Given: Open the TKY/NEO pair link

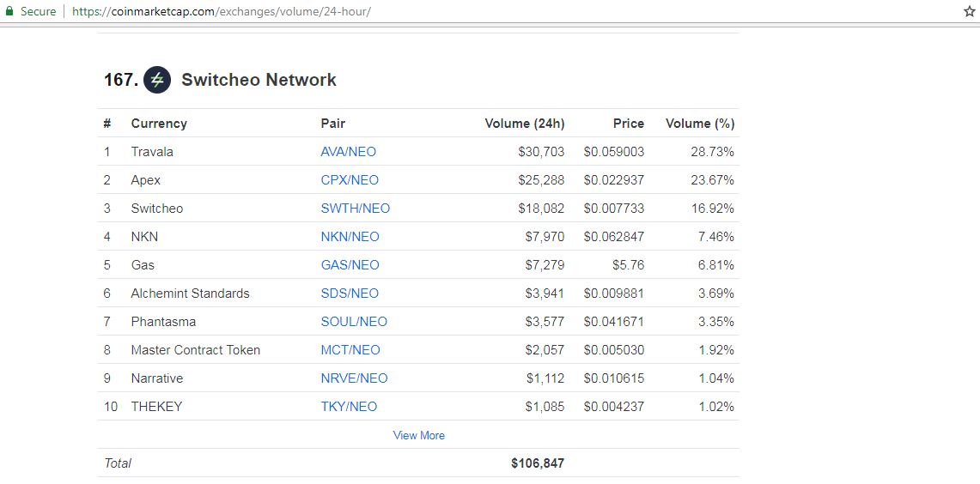Looking at the screenshot, I should point(349,407).
